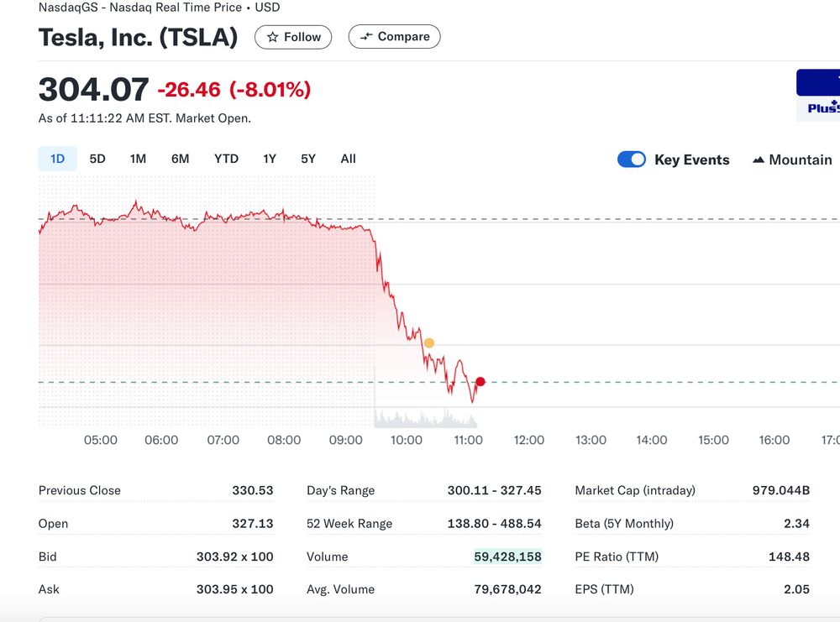The image size is (840, 622).
Task: Select the All time range tab
Action: click(x=349, y=159)
